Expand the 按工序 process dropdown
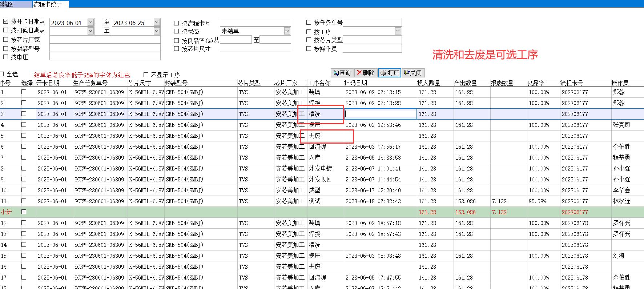This screenshot has height=289, width=644. [398, 31]
